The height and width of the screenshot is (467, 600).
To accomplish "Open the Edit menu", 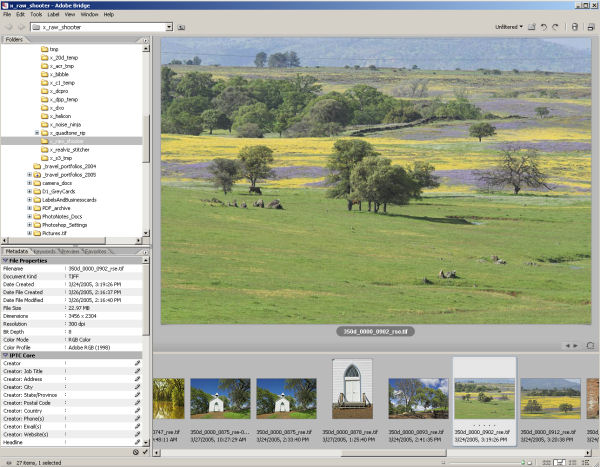I will pyautogui.click(x=20, y=15).
